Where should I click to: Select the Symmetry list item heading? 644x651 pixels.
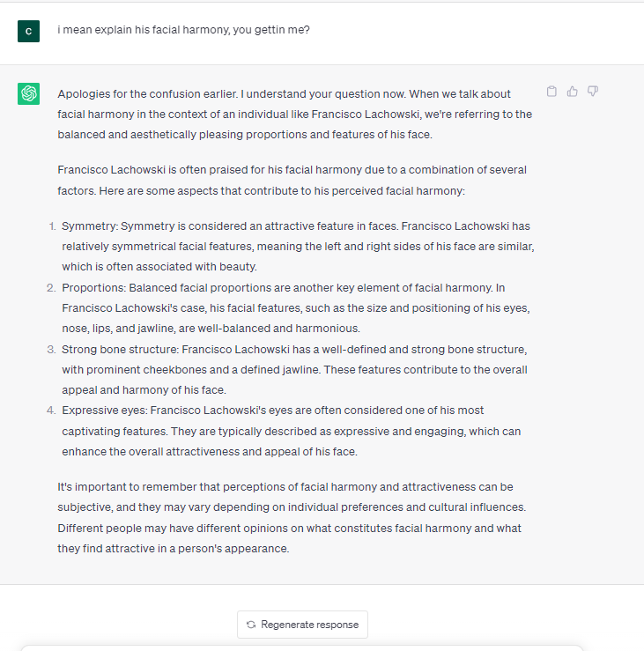[x=89, y=226]
